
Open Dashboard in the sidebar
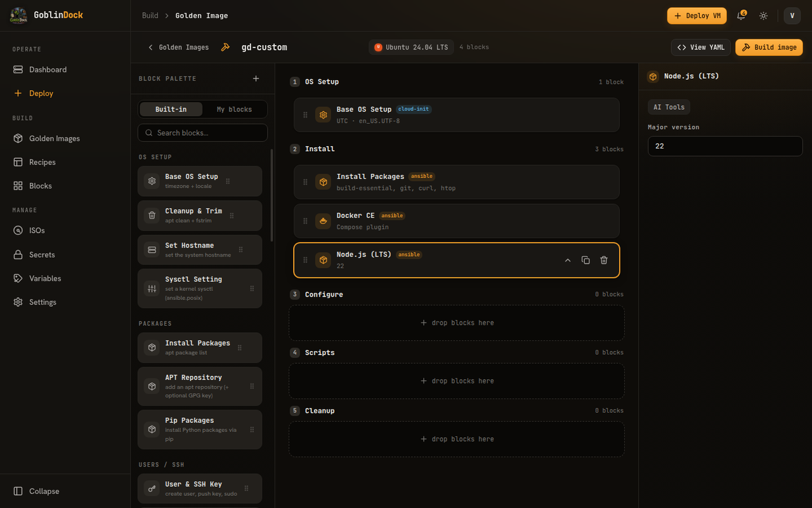click(65, 69)
